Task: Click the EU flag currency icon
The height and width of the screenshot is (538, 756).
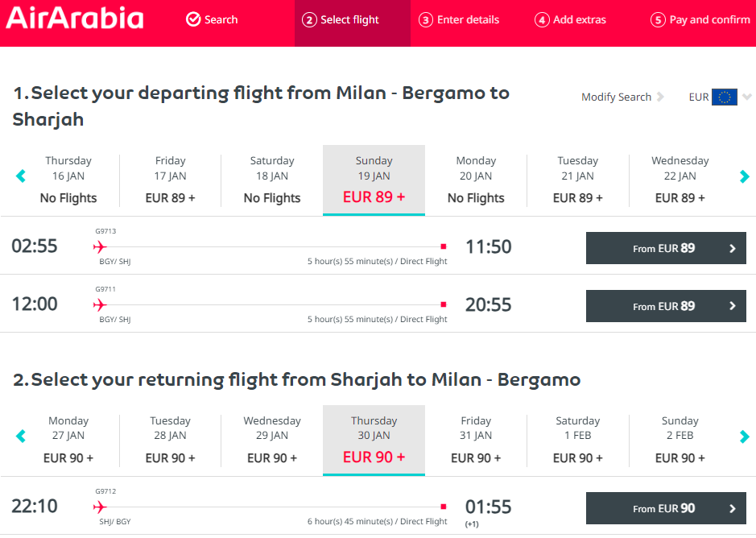Action: pos(724,97)
